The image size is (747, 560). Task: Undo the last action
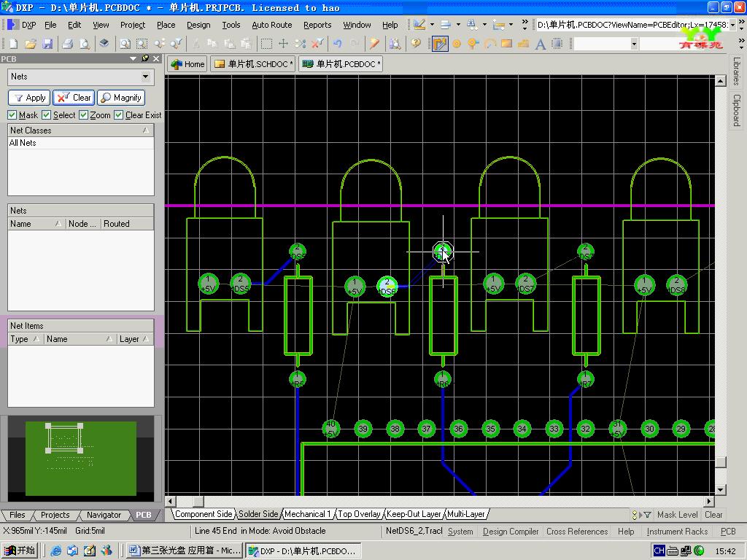point(338,44)
